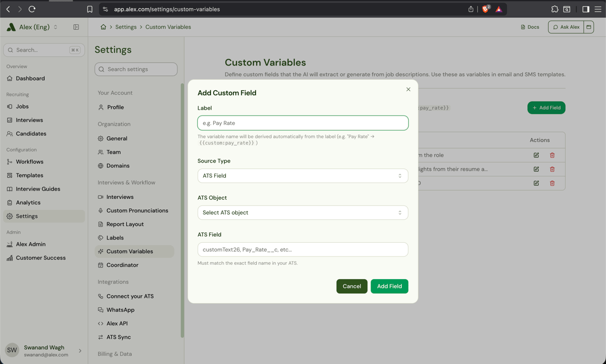The width and height of the screenshot is (606, 364).
Task: Edit the 'the role' variable row
Action: [x=536, y=155]
